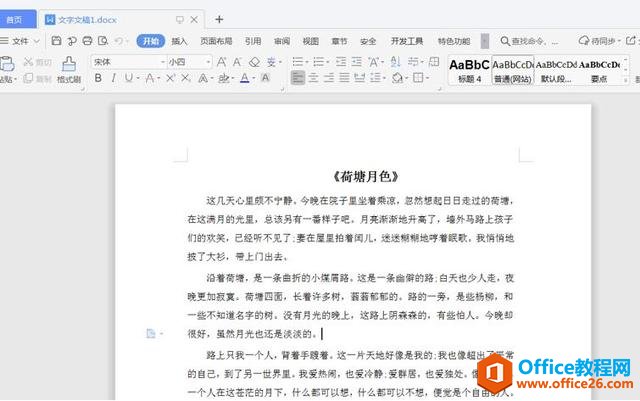Viewport: 640px width, 401px height.
Task: Click the center alignment icon
Action: pos(313,78)
